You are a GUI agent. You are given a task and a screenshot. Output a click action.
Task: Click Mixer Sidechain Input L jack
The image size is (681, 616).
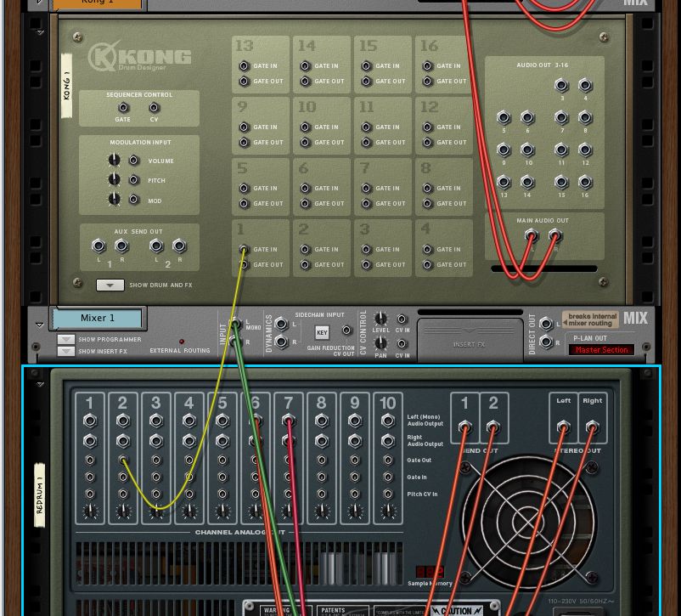pyautogui.click(x=281, y=324)
